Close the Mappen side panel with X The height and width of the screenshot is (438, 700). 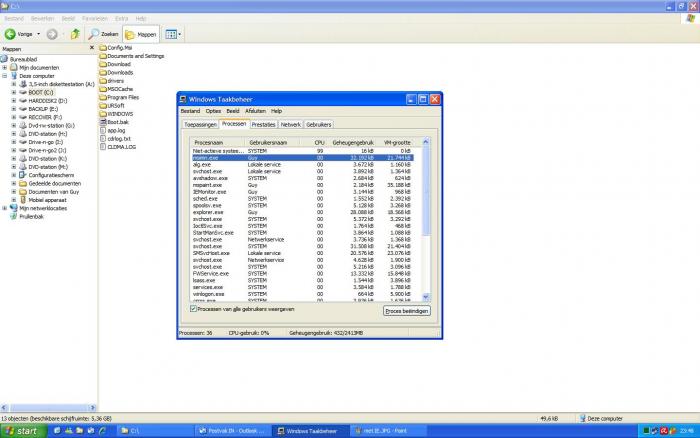tap(93, 48)
